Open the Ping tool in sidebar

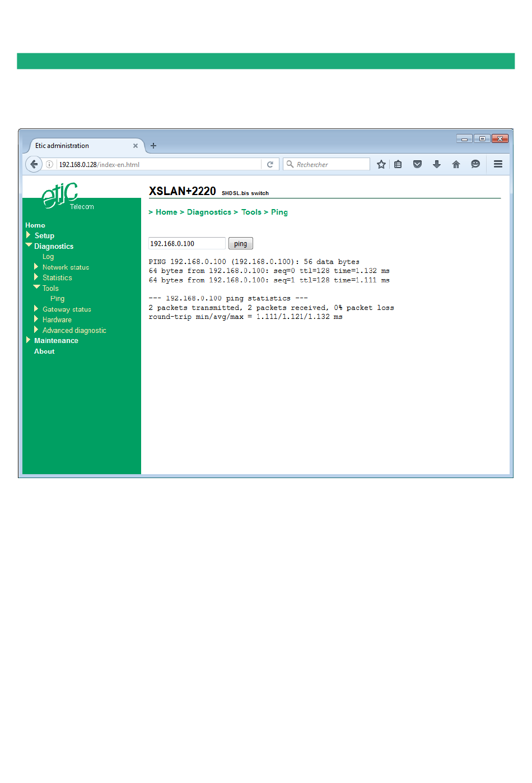tap(57, 299)
